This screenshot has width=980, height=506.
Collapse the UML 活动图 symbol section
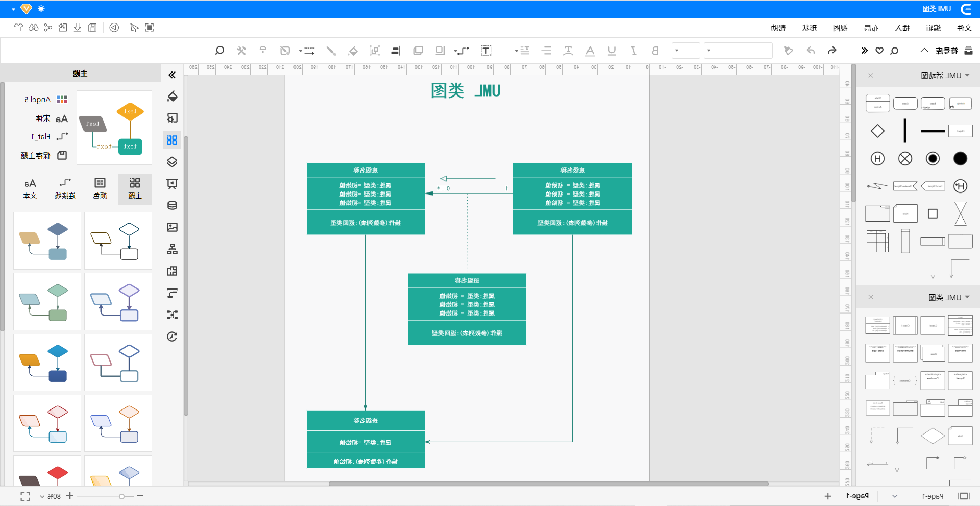point(967,75)
